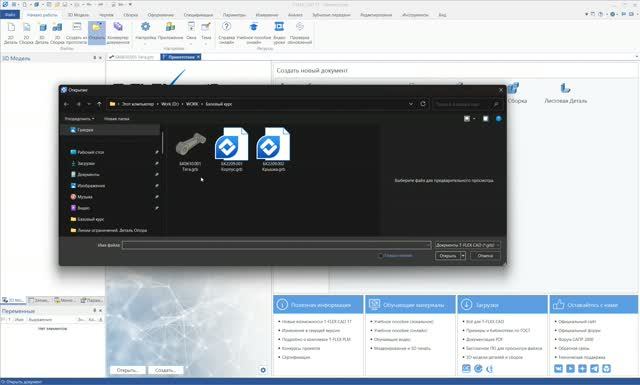Switch to Сборка ribbon tab
Screen dimensions: 640x385
click(131, 15)
